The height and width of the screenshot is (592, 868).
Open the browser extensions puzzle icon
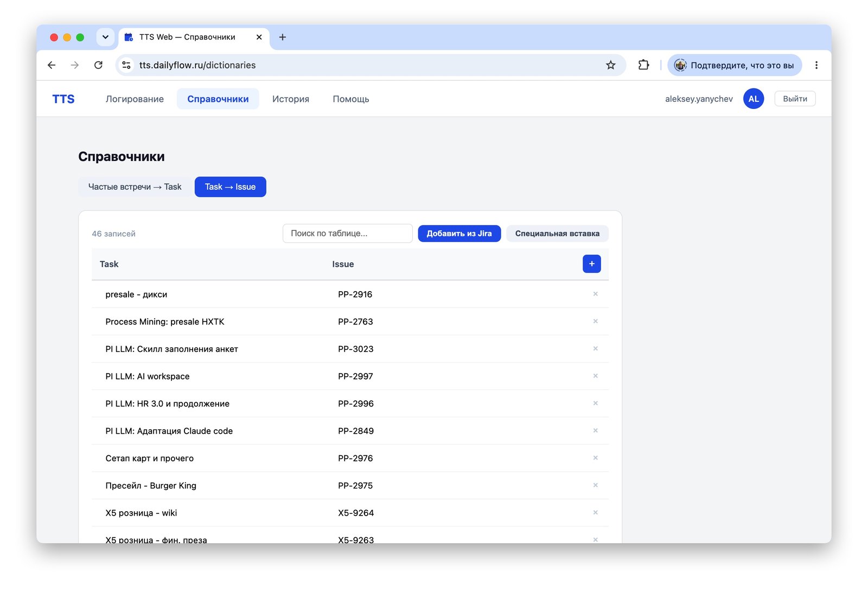point(643,65)
